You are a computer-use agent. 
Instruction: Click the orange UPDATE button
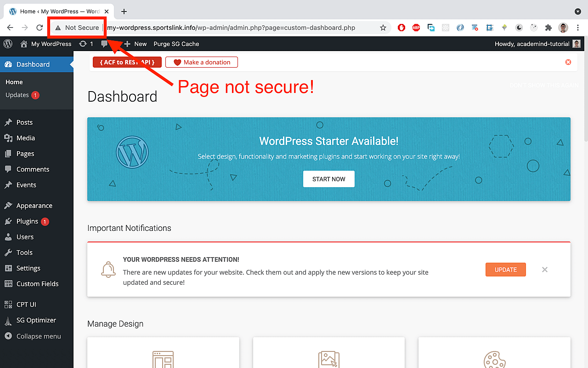(x=505, y=270)
